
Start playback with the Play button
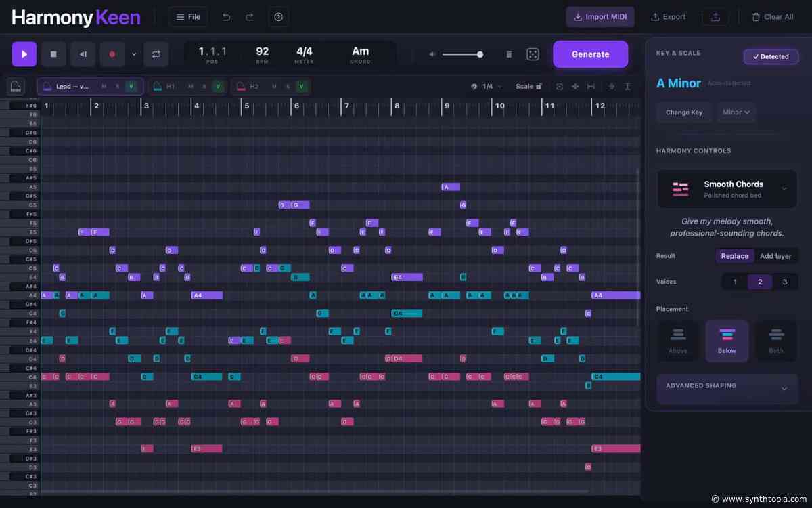pos(24,54)
